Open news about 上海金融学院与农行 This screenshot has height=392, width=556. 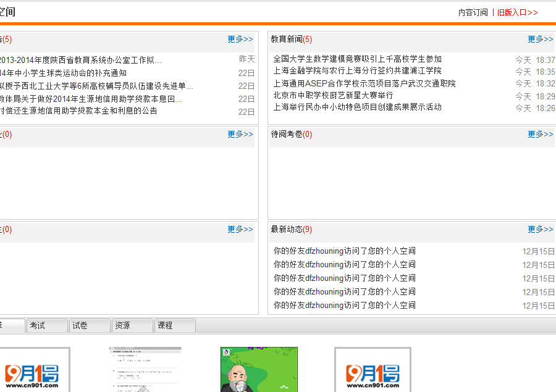point(357,71)
